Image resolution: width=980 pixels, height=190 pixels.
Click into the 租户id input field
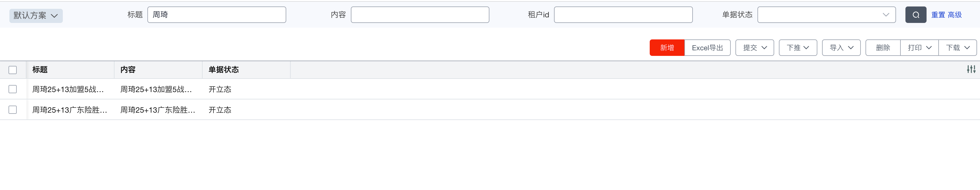coord(623,15)
